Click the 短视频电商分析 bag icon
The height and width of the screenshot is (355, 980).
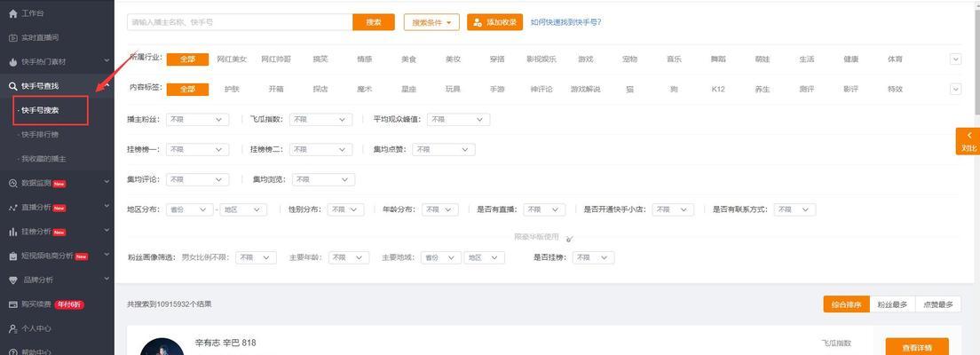(13, 256)
